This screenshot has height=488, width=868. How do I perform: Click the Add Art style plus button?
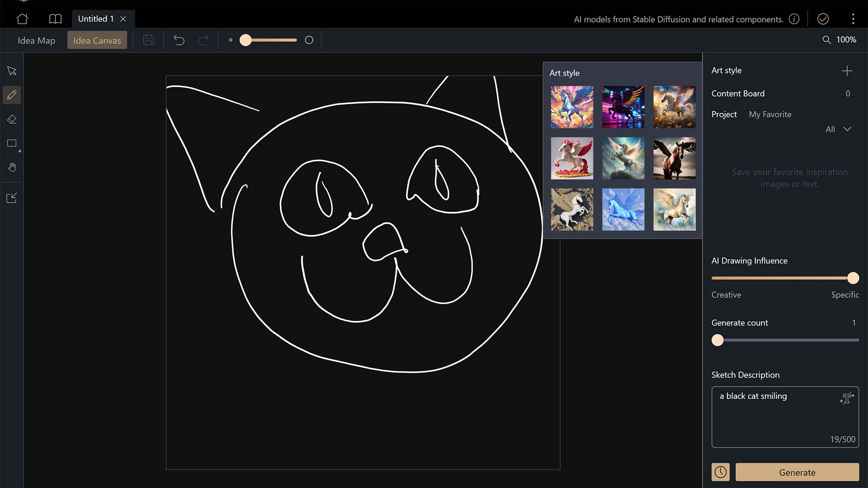(848, 70)
